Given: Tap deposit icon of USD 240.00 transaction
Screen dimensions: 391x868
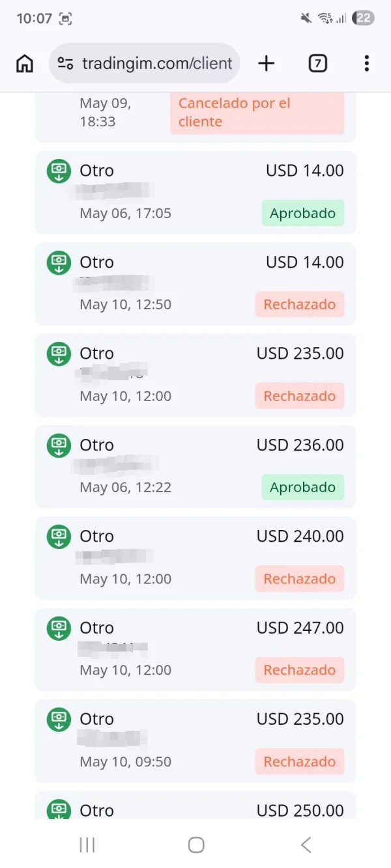Looking at the screenshot, I should [x=59, y=537].
